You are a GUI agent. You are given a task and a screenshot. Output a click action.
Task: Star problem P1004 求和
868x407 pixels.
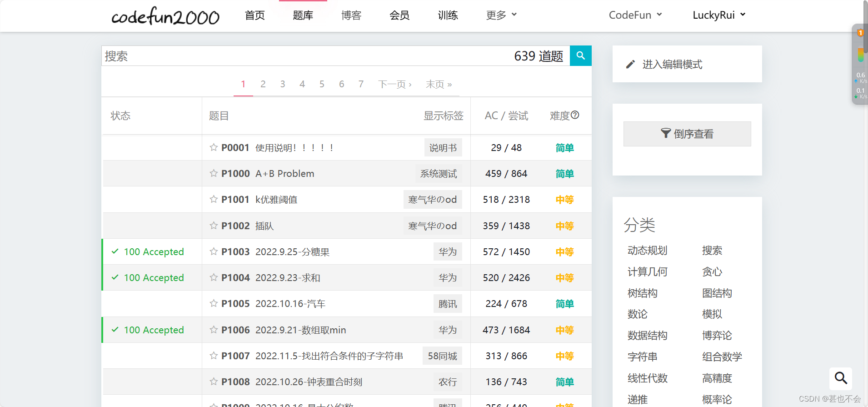pos(214,277)
